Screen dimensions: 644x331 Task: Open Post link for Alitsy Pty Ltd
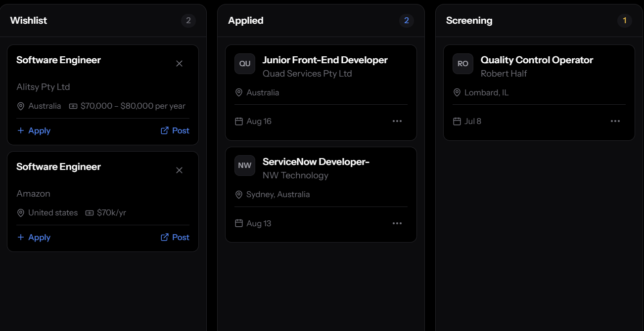(x=175, y=131)
